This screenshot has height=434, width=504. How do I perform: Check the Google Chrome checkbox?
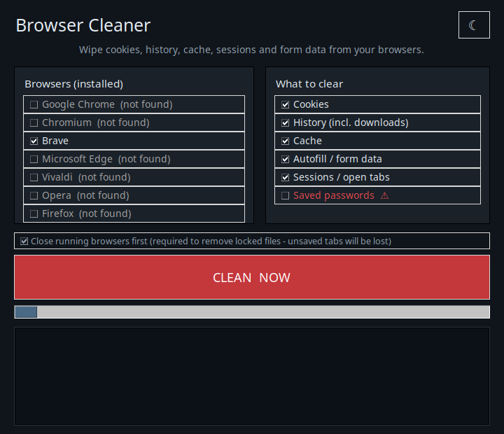tap(34, 104)
